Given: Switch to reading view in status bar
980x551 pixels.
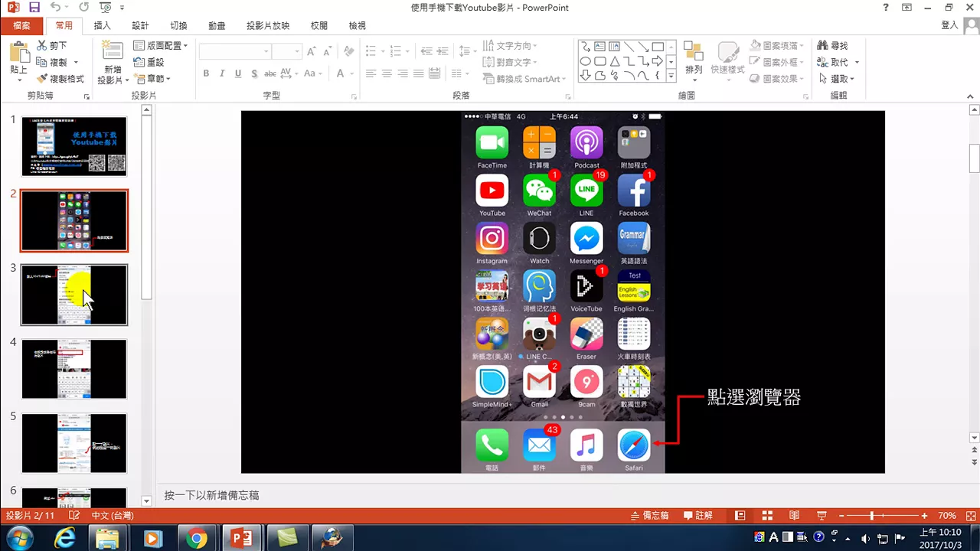Looking at the screenshot, I should click(795, 516).
